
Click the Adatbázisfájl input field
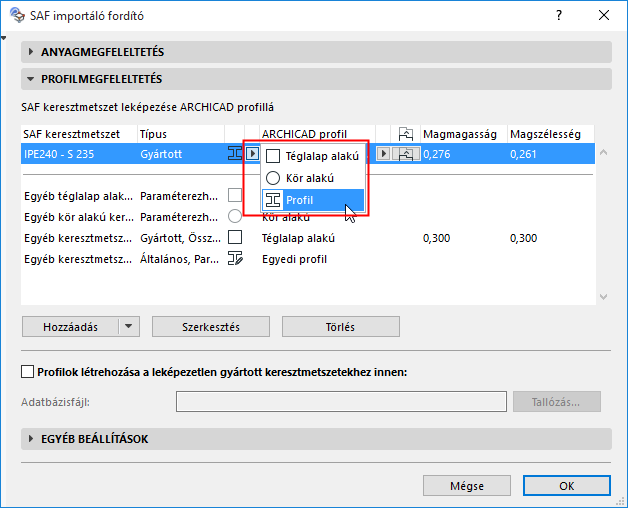pos(341,401)
